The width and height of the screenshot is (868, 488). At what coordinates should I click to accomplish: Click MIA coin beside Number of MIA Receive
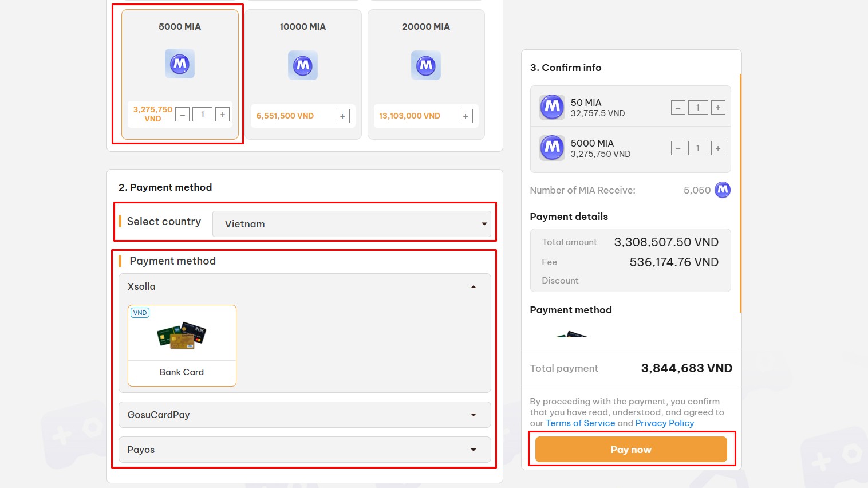pyautogui.click(x=723, y=190)
